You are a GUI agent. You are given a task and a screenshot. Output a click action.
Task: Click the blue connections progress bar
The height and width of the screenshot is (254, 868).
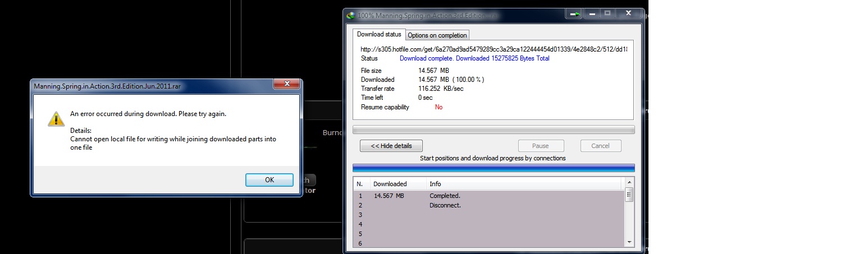tap(494, 168)
